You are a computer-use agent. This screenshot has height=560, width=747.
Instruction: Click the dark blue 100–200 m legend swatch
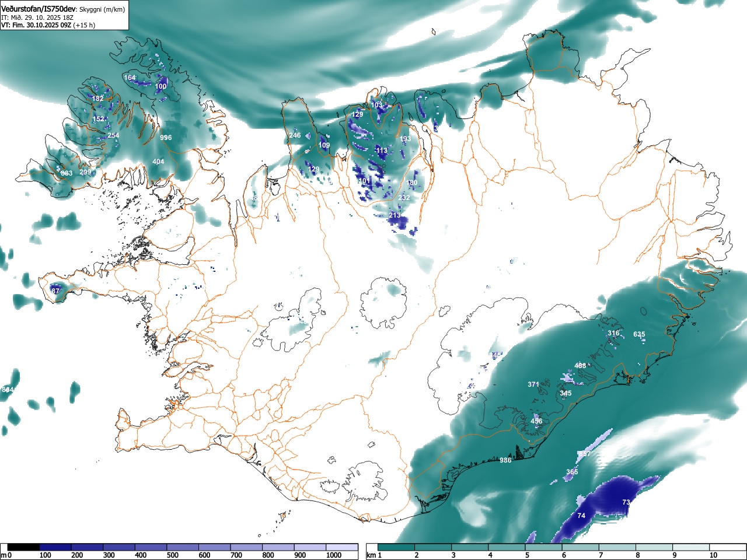[55, 547]
